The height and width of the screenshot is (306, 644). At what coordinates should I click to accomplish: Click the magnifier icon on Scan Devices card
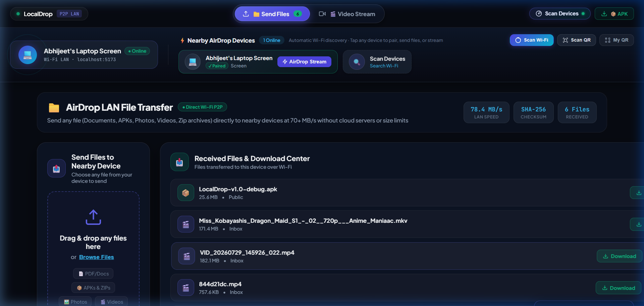pyautogui.click(x=357, y=62)
